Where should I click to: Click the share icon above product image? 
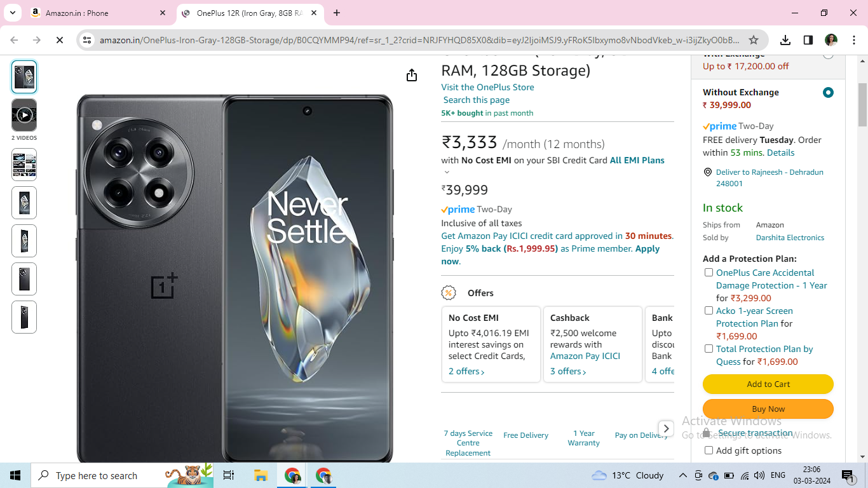coord(412,75)
